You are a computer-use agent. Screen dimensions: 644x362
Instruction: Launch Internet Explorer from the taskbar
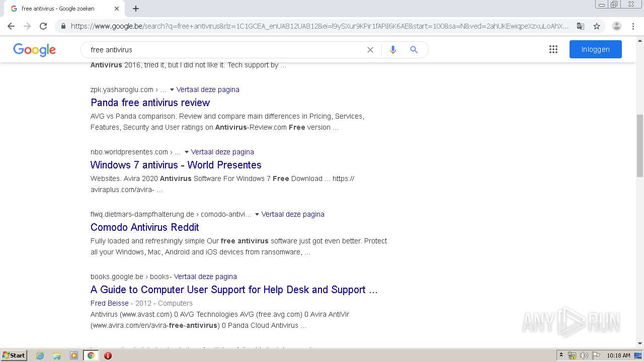click(x=40, y=355)
